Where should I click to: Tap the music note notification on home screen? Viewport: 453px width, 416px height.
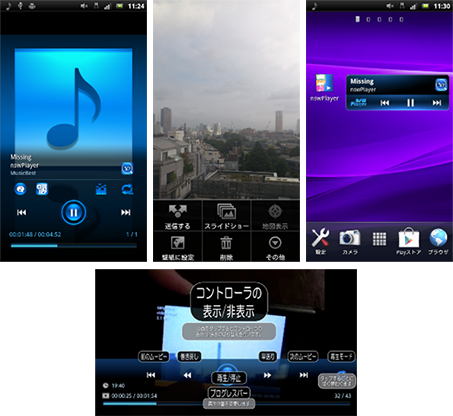314,6
